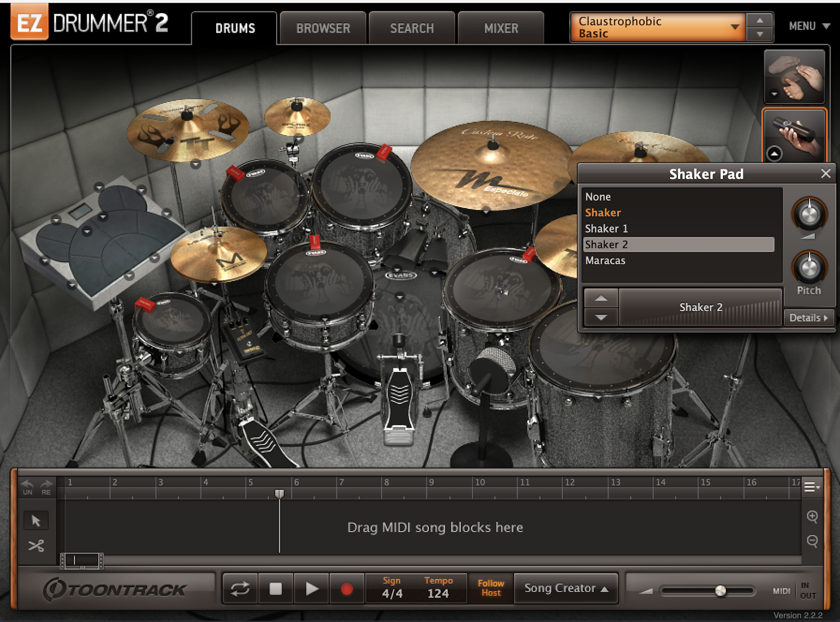Close the Shaker Pad panel
The width and height of the screenshot is (840, 622).
coord(825,173)
